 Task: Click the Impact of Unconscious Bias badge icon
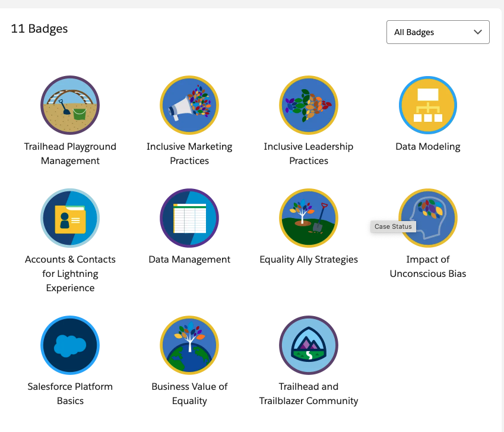coord(428,218)
